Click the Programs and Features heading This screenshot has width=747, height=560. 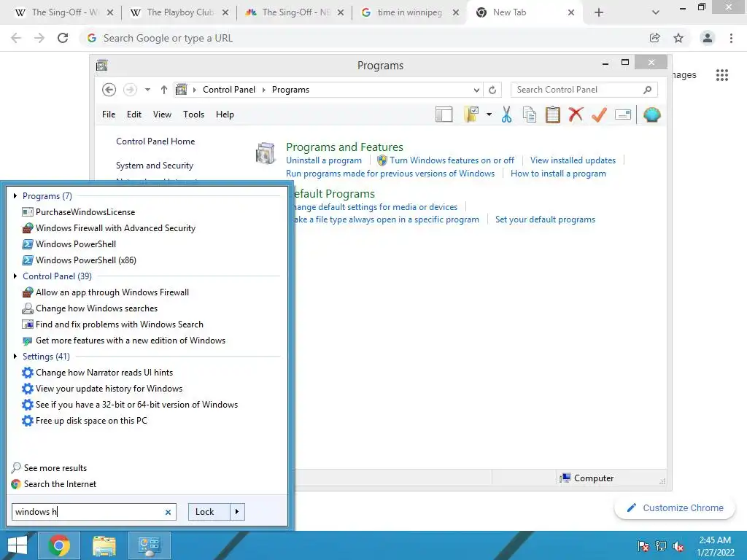(344, 147)
